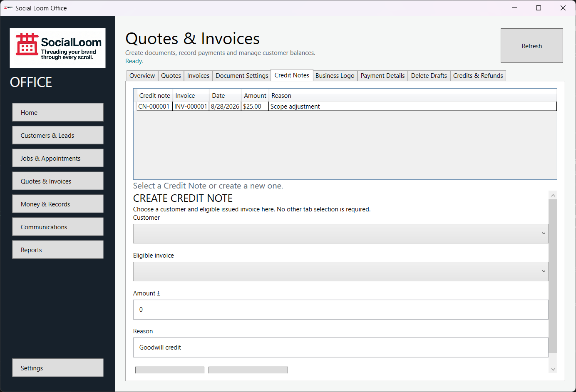Viewport: 576px width, 392px height.
Task: Go to Customers & Leads
Action: (58, 135)
